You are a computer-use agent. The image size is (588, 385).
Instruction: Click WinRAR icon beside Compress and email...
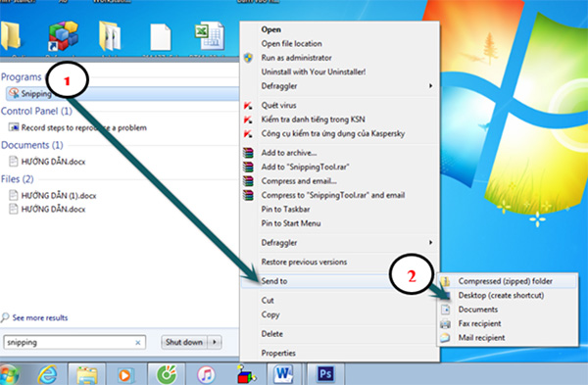pos(248,181)
